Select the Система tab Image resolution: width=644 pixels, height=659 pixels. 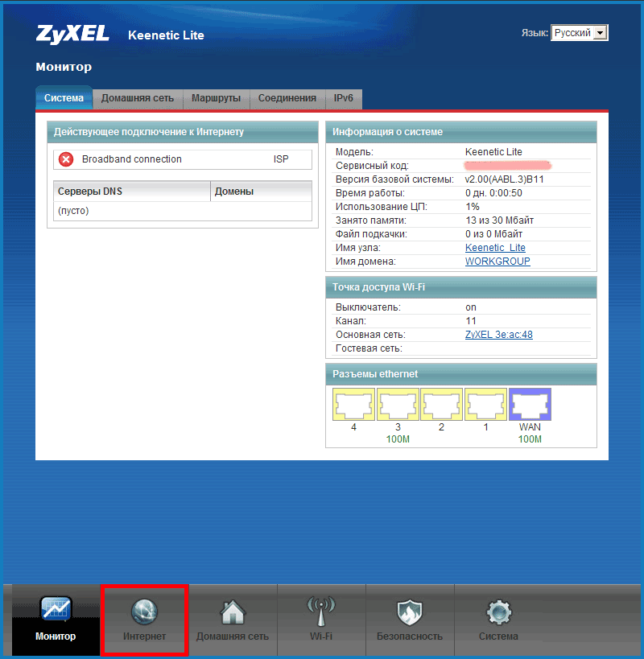coord(64,98)
